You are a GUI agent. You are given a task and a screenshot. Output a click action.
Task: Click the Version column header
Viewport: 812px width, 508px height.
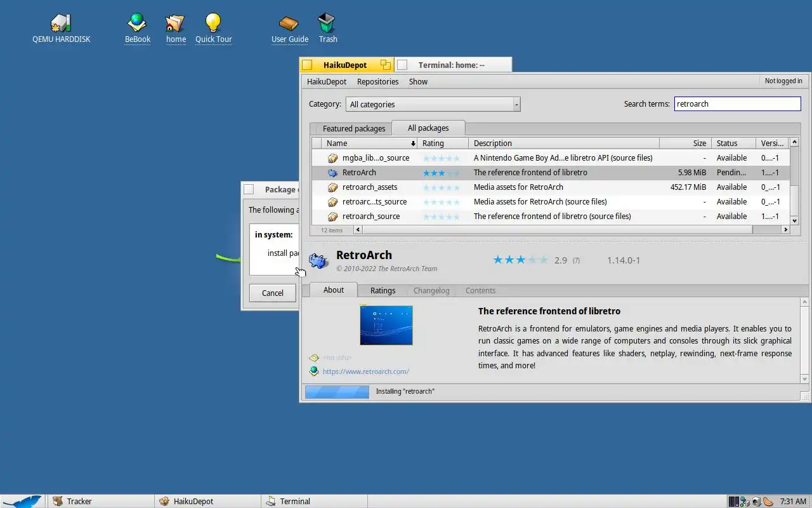773,144
